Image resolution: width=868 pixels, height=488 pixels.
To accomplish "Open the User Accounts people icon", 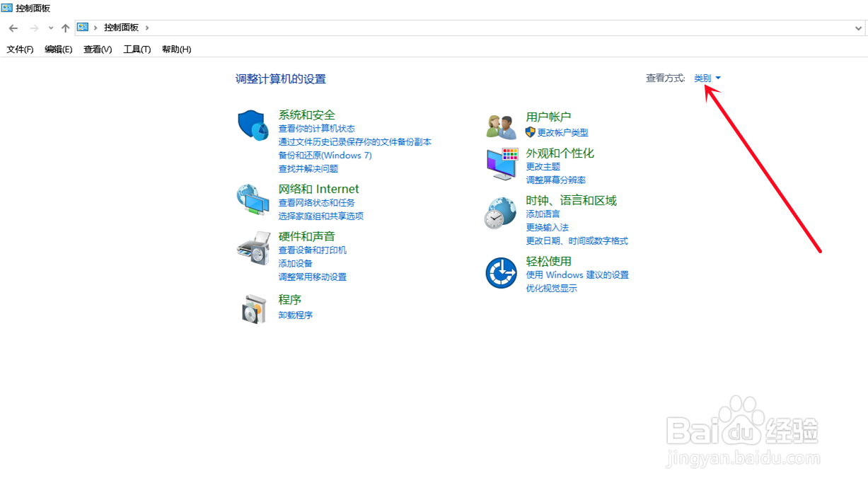I will pyautogui.click(x=502, y=126).
